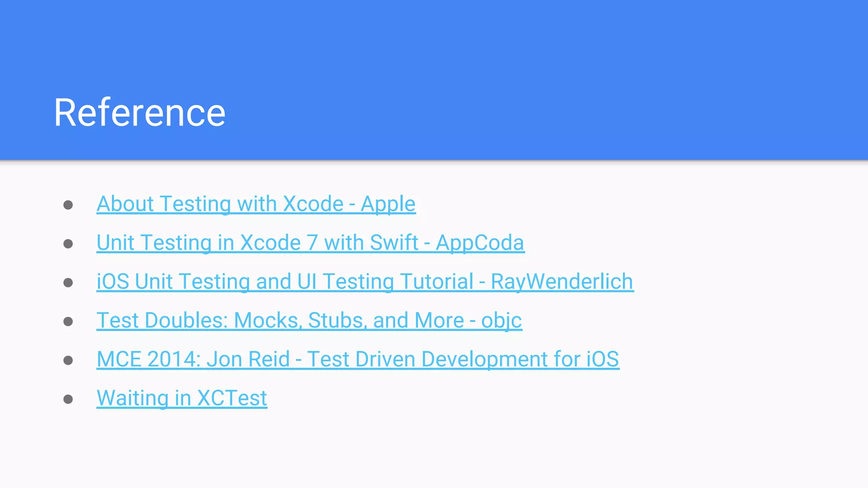The height and width of the screenshot is (488, 868).
Task: Click the Reference slide title
Action: point(139,113)
